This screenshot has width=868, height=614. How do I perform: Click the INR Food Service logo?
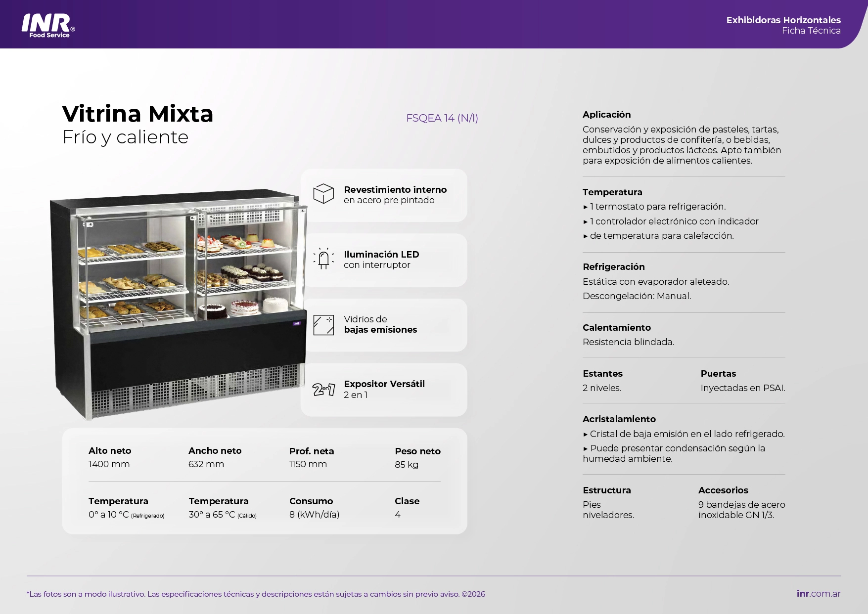click(x=48, y=25)
